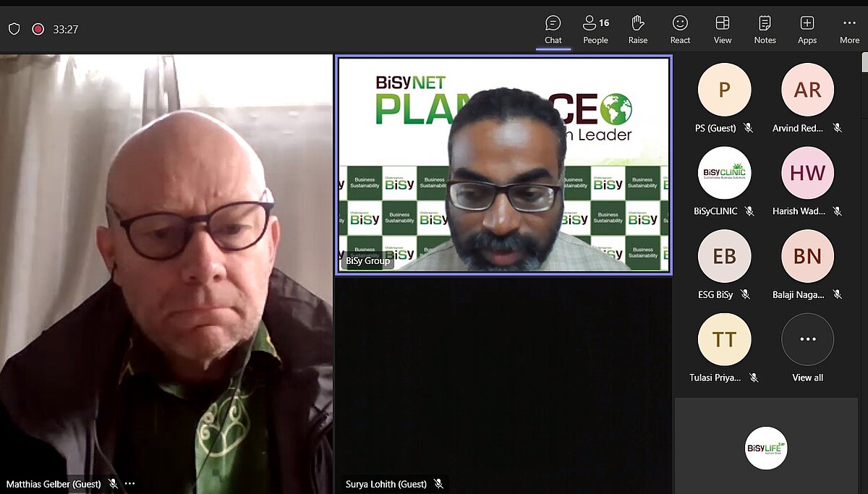Click muted mic icon next to PS (Guest)
The image size is (868, 494).
[748, 128]
